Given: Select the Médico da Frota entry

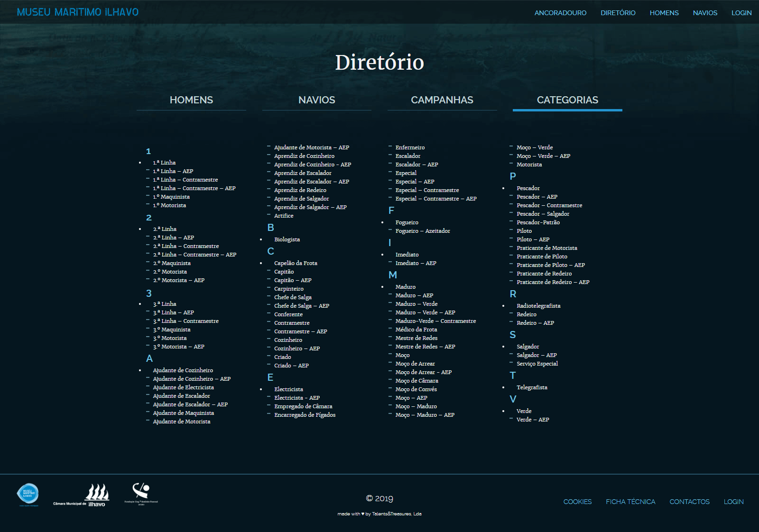Looking at the screenshot, I should tap(417, 329).
